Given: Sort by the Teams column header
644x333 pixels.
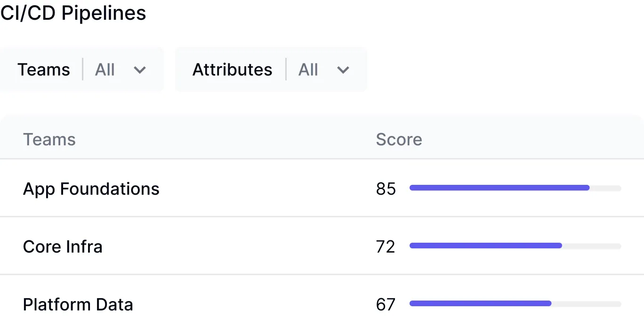Looking at the screenshot, I should (x=49, y=140).
